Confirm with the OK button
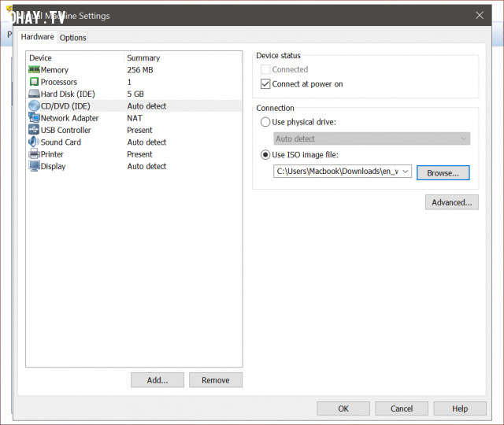 click(343, 408)
